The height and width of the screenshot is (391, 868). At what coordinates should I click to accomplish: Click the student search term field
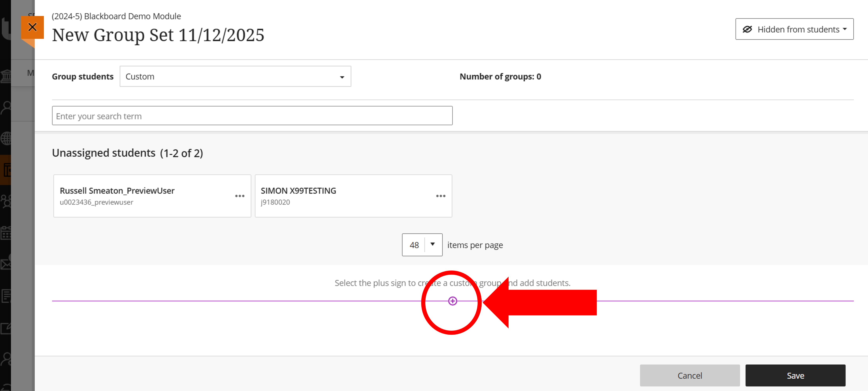point(252,116)
